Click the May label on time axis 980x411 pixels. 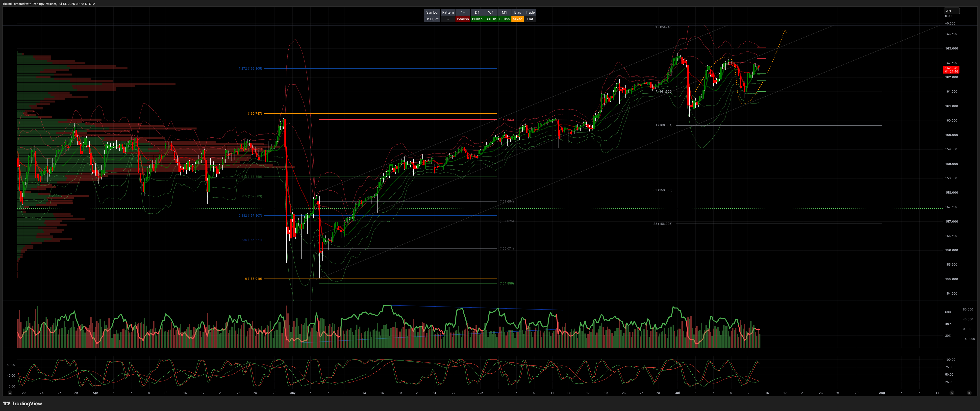pos(292,393)
